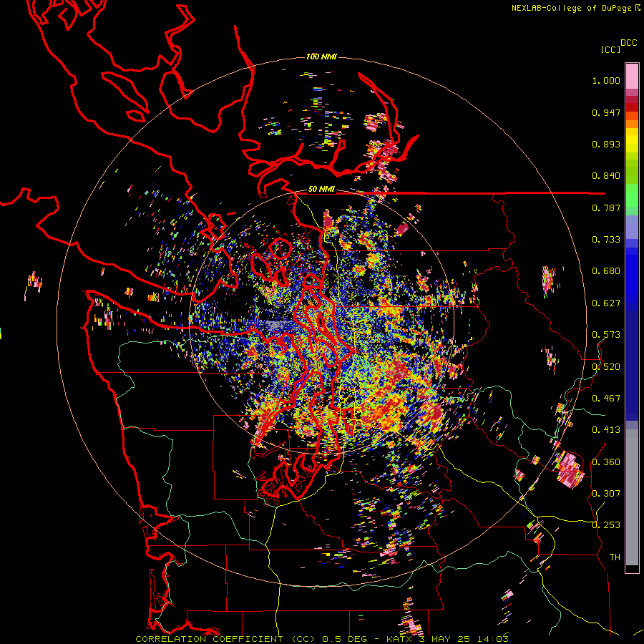The width and height of the screenshot is (644, 644).
Task: Click the 'KATX' radar site identifier
Action: (399, 639)
